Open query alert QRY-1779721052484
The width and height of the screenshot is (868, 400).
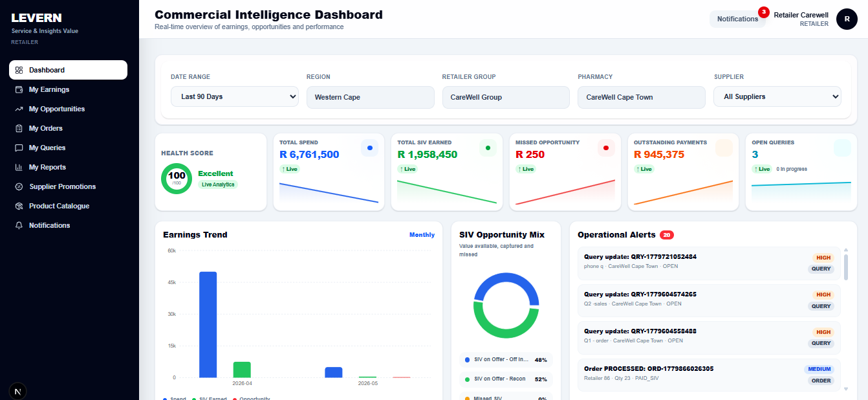pyautogui.click(x=708, y=263)
